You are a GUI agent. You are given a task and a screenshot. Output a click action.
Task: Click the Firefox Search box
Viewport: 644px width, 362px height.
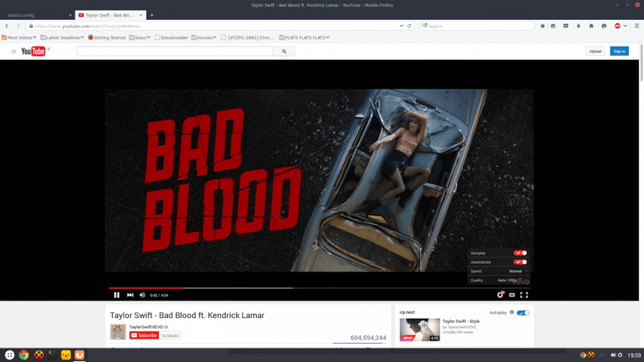(477, 26)
